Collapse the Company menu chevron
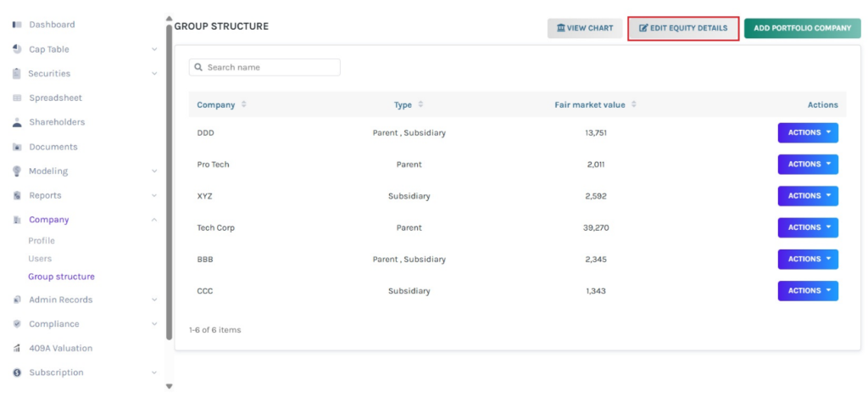The image size is (868, 398). click(154, 220)
